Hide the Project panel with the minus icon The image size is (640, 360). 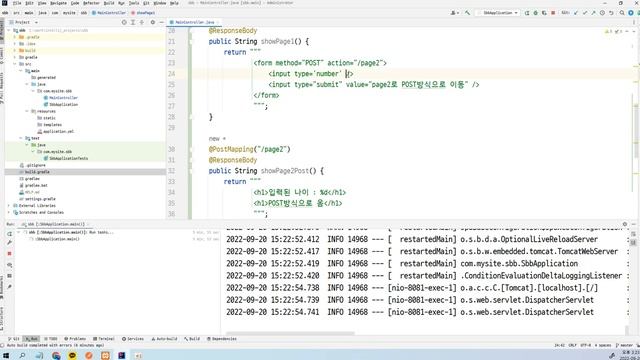click(161, 22)
